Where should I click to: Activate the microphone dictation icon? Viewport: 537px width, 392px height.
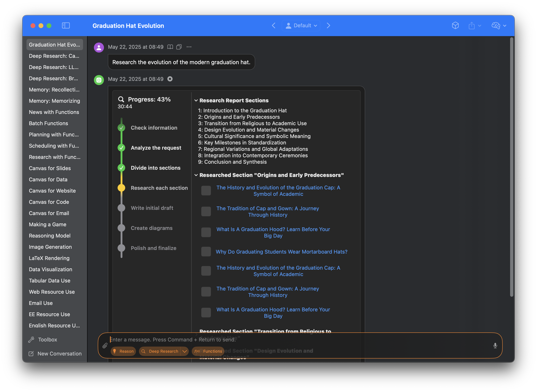(495, 346)
